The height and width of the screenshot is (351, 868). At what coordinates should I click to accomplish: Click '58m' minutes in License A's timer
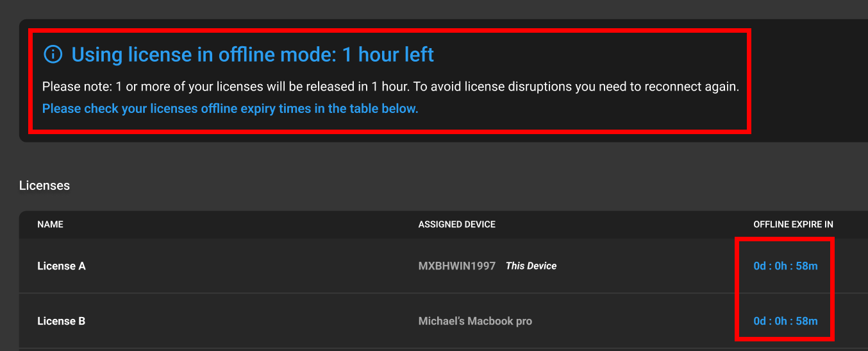[x=807, y=266]
